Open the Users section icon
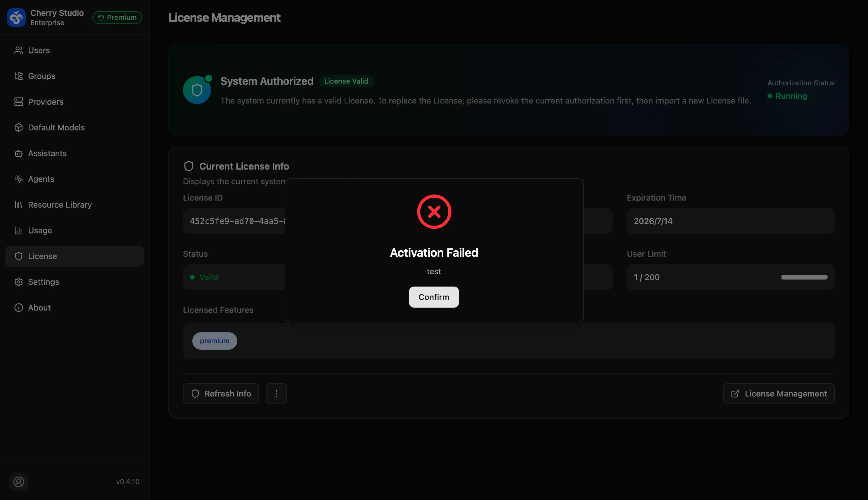 pos(18,50)
